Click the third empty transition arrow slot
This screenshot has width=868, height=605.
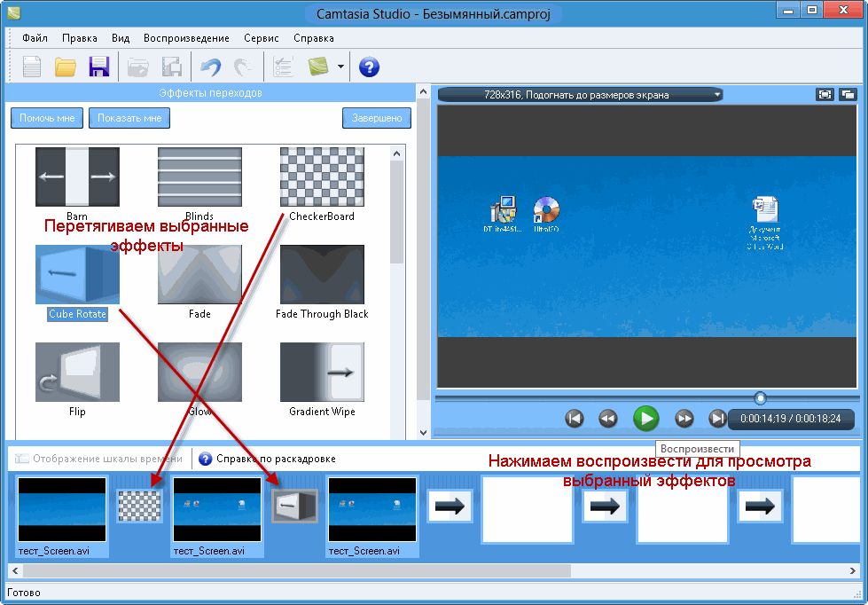pyautogui.click(x=760, y=506)
